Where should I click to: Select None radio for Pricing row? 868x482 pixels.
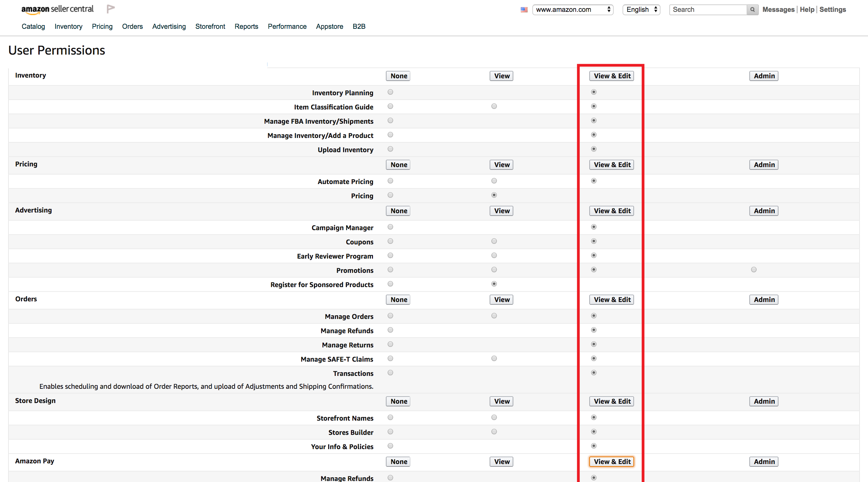click(390, 195)
